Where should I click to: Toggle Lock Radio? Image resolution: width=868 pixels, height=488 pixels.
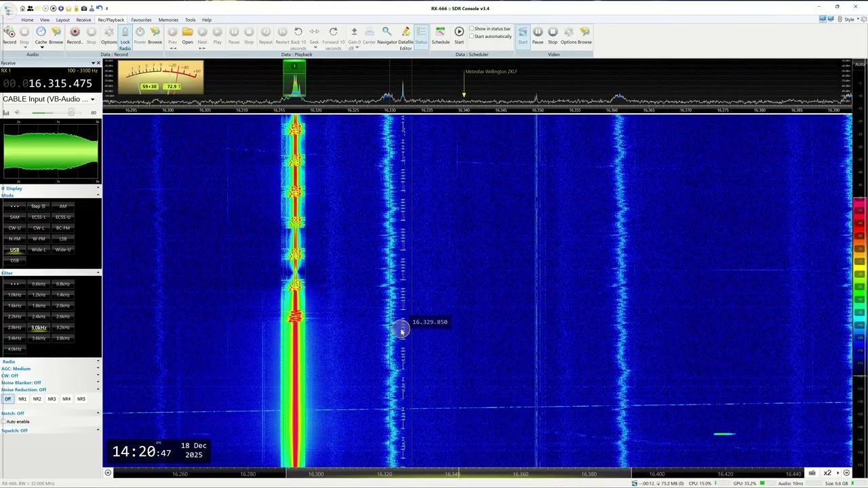[125, 37]
